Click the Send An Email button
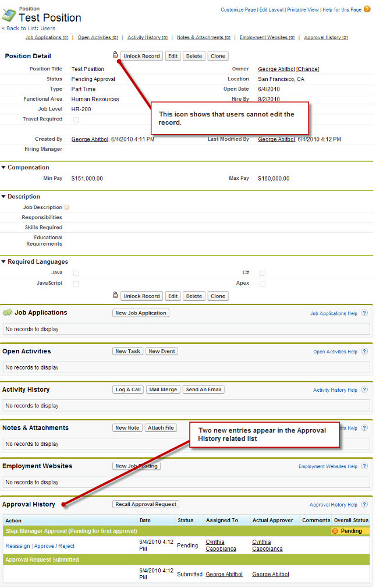 [x=204, y=389]
